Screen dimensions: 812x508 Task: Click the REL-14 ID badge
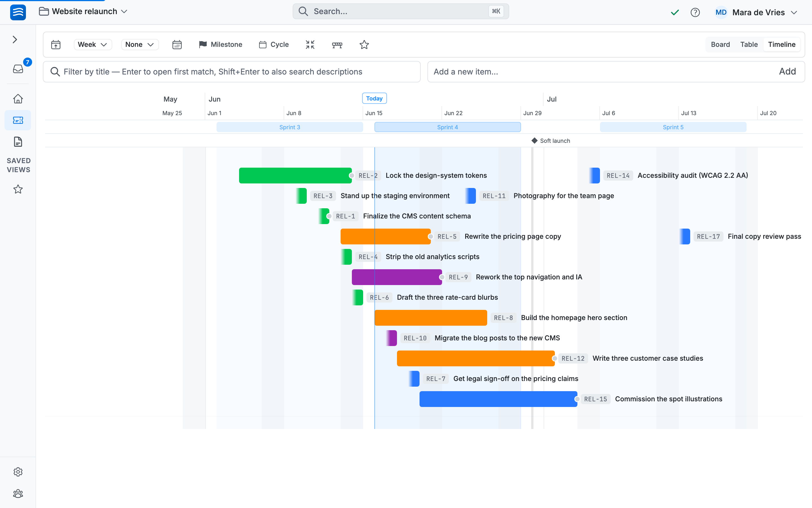tap(618, 175)
